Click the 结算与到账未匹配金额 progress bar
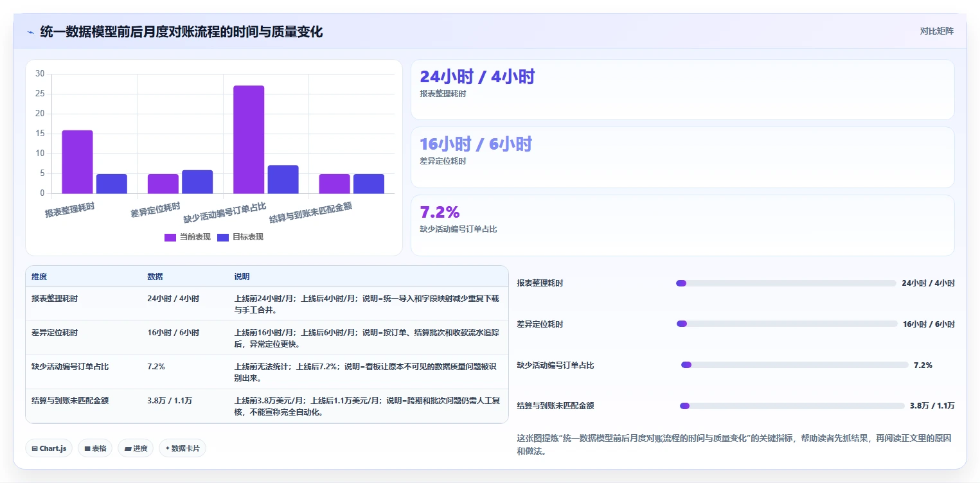The height and width of the screenshot is (483, 980). coord(792,406)
